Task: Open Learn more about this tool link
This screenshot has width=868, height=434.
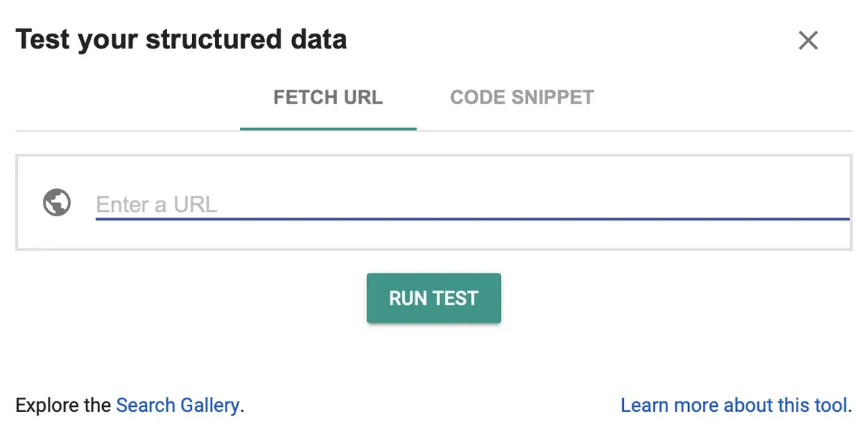Action: pyautogui.click(x=734, y=405)
